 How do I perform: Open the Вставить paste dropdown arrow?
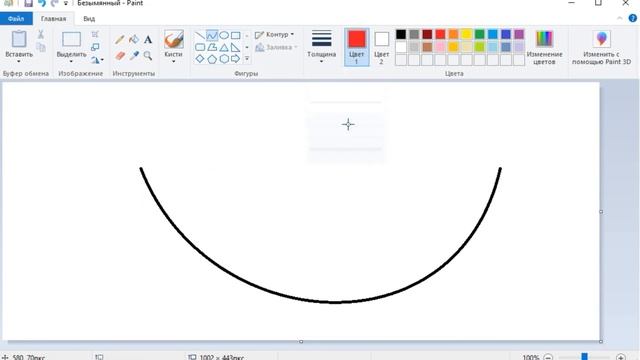coord(19,62)
